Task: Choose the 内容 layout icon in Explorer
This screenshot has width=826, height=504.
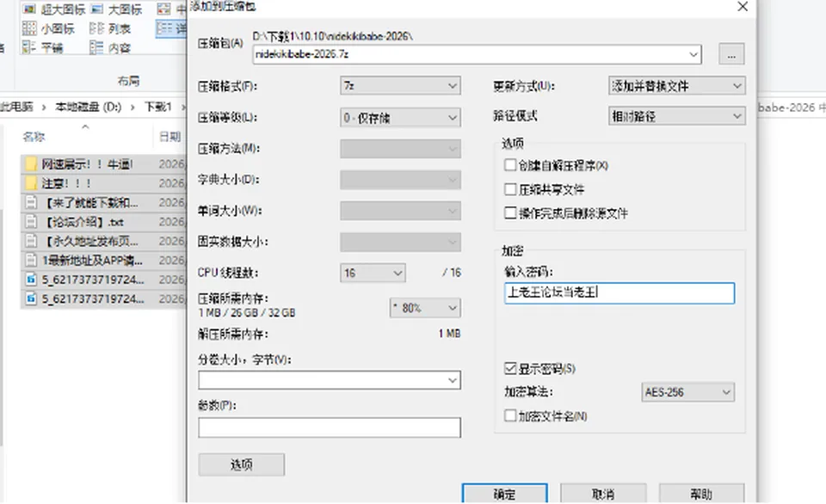Action: pyautogui.click(x=97, y=48)
